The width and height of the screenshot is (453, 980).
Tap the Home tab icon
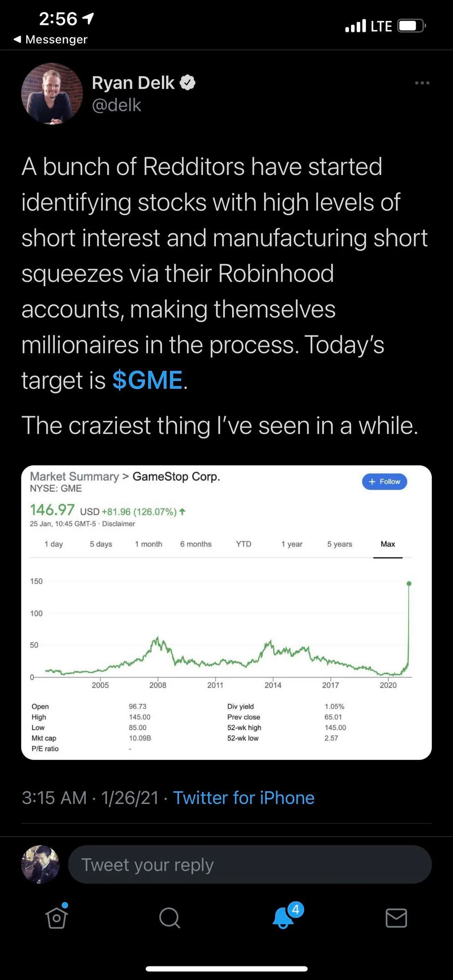(x=57, y=918)
